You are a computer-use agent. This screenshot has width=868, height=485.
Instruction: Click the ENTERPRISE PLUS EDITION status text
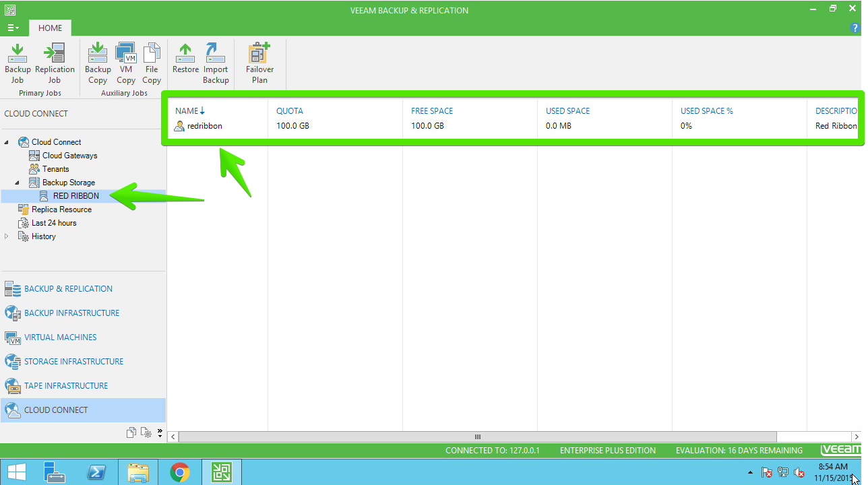coord(607,451)
